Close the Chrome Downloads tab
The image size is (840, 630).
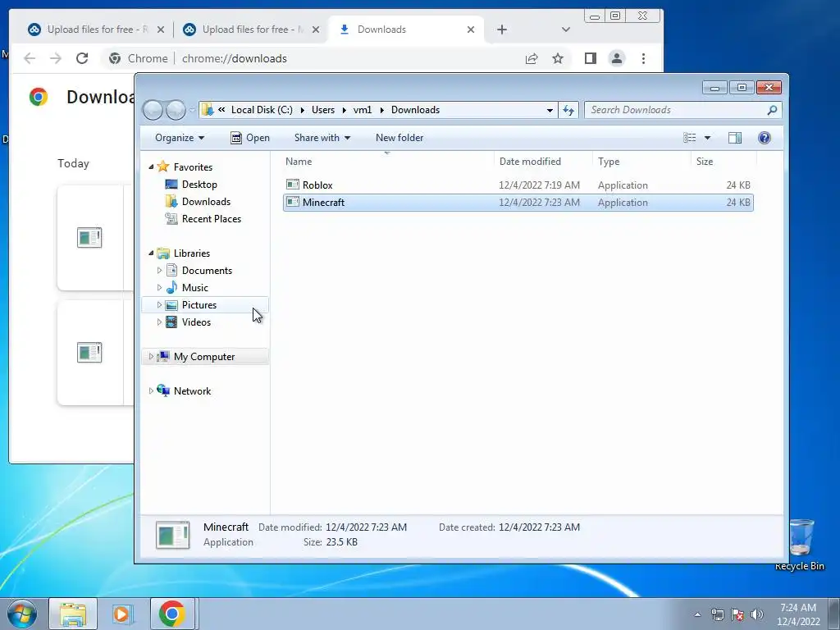click(470, 30)
